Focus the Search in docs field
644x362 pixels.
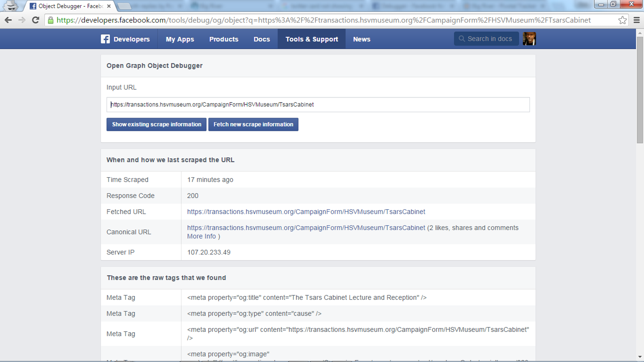point(486,39)
